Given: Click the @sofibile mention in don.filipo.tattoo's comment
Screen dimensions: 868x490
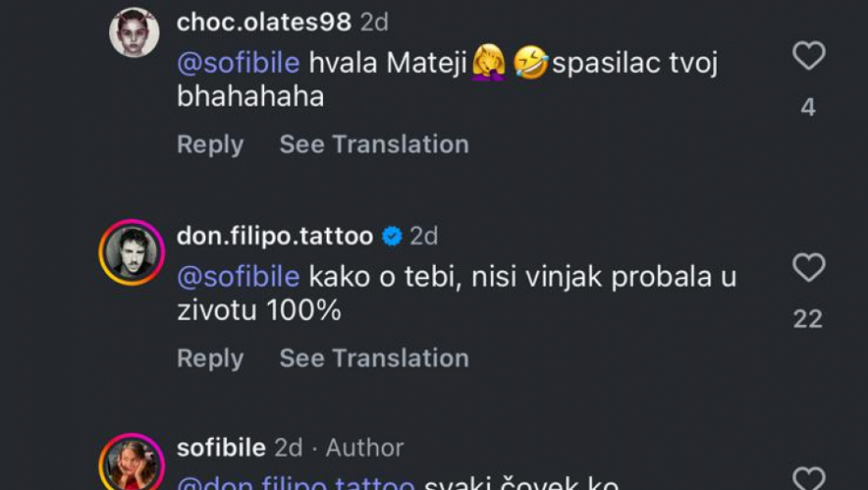Looking at the screenshot, I should (238, 277).
